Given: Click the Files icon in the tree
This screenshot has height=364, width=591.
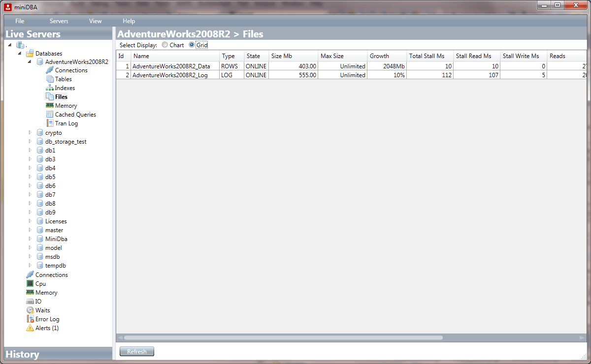Looking at the screenshot, I should pos(50,97).
